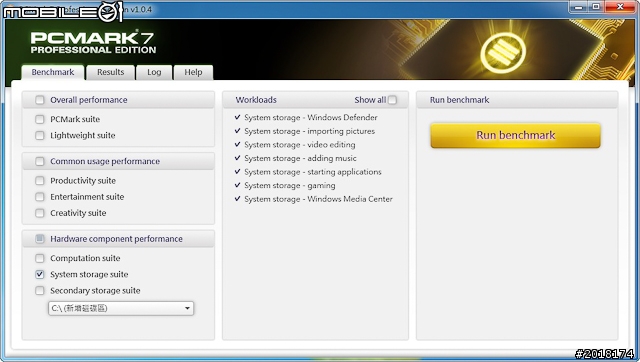The height and width of the screenshot is (362, 640).
Task: Close the PCMark 7 window
Action: 620,7
